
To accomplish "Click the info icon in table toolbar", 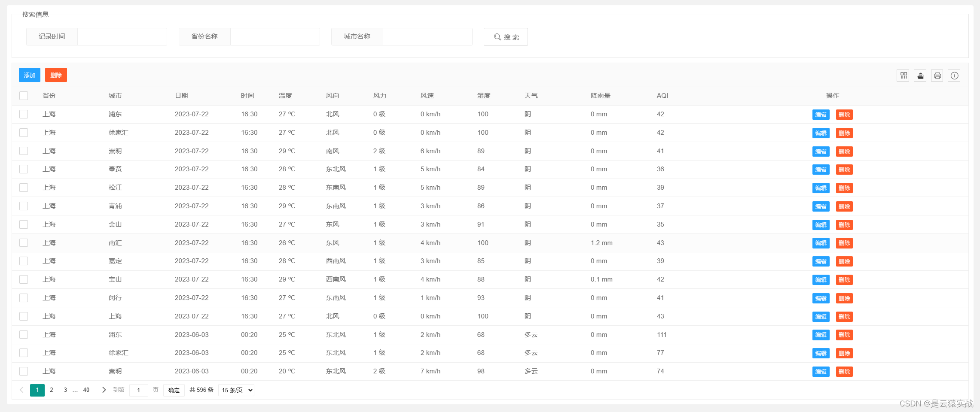I will click(954, 76).
